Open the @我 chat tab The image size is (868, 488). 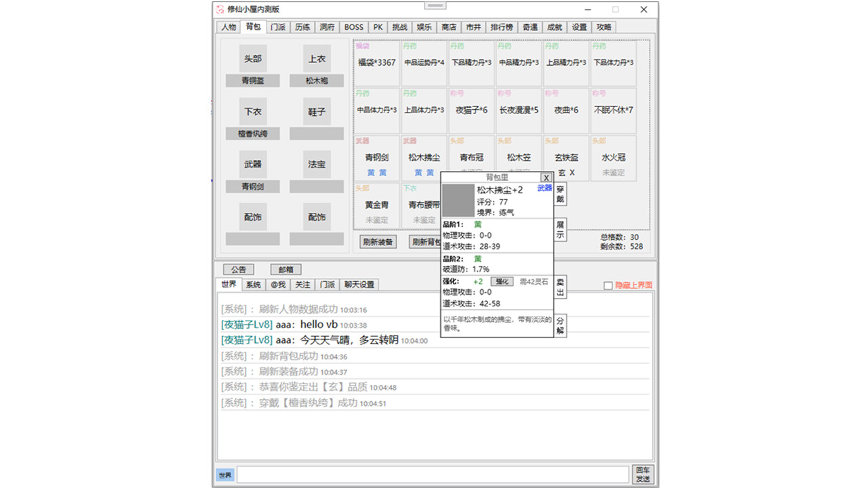277,284
